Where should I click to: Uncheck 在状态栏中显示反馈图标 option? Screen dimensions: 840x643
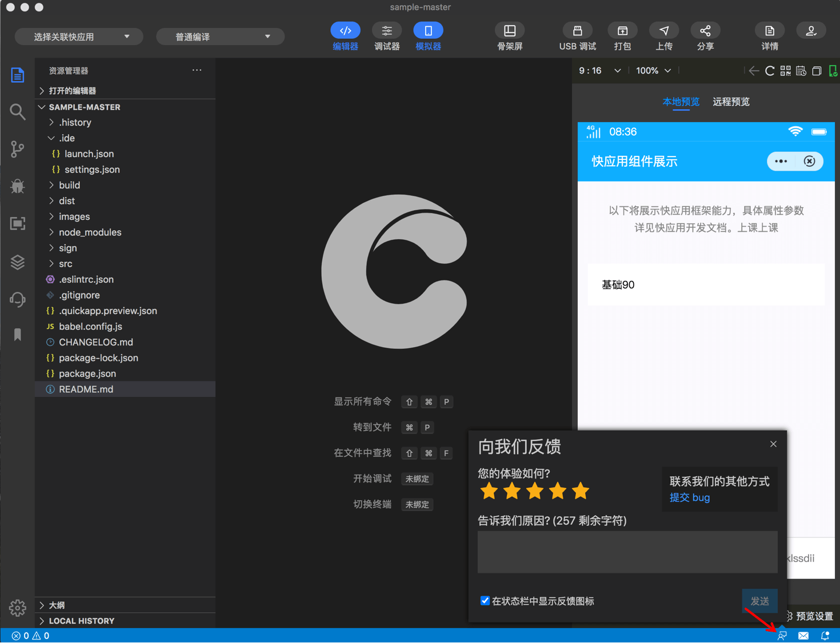pos(485,600)
